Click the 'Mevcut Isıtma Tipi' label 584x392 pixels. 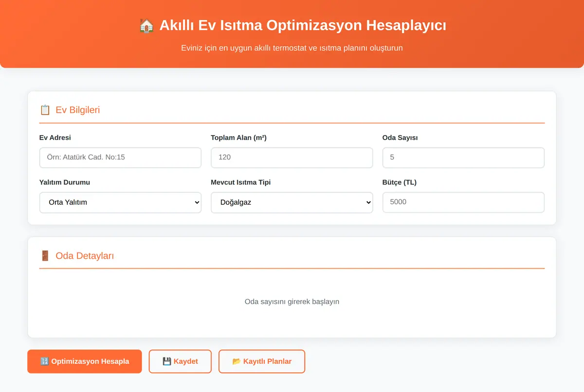[x=241, y=182]
